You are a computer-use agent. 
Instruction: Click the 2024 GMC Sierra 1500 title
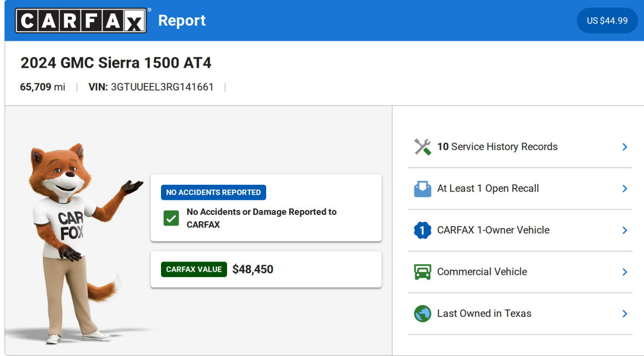[116, 63]
